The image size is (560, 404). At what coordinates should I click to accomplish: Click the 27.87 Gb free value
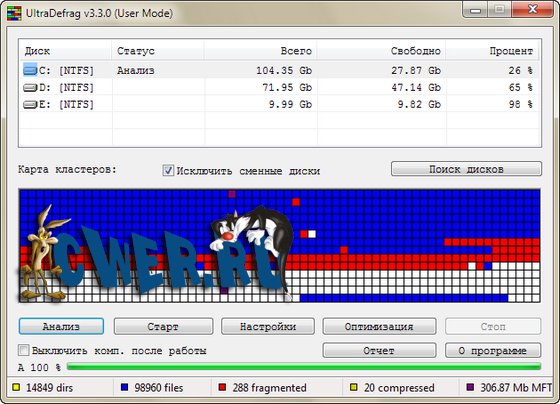pyautogui.click(x=416, y=70)
